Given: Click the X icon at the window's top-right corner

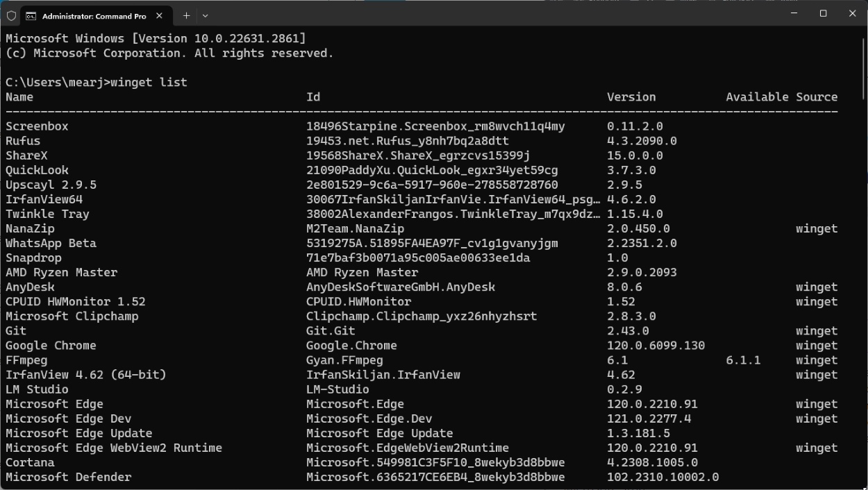Looking at the screenshot, I should tap(852, 14).
